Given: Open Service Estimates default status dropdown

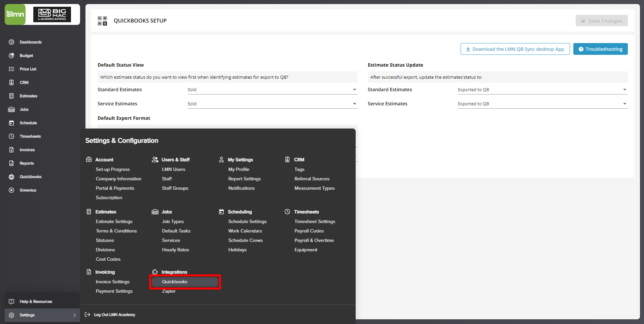Looking at the screenshot, I should coord(273,104).
